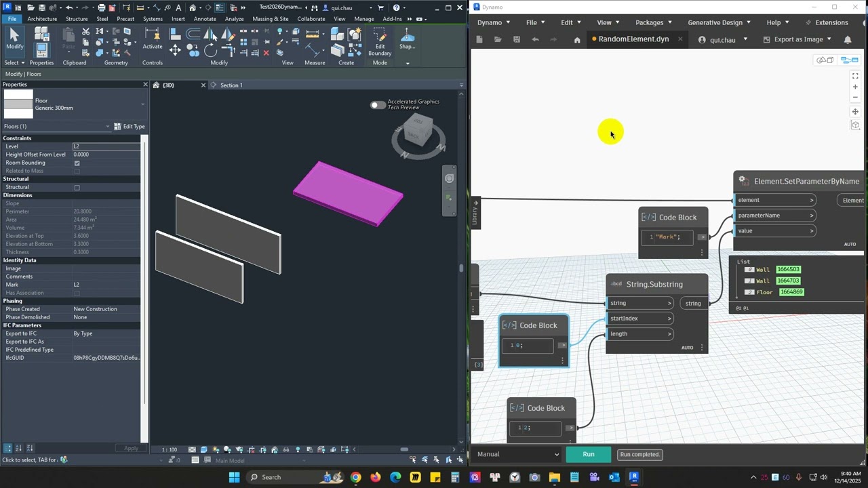This screenshot has height=488, width=868.
Task: Open the Packages menu in Dynamo
Action: (654, 22)
